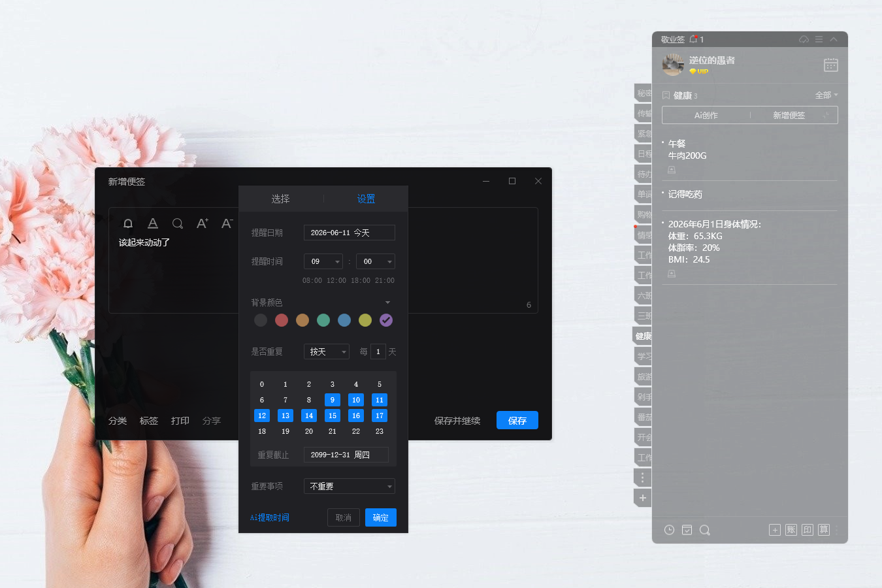This screenshot has width=882, height=588.
Task: Click the user avatar of 逆位的愚者
Action: 673,65
